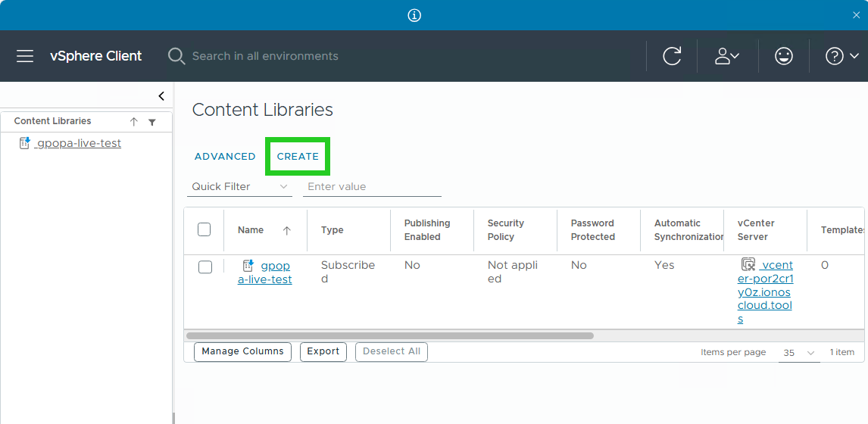This screenshot has height=424, width=868.
Task: Open Manage Columns
Action: (242, 351)
